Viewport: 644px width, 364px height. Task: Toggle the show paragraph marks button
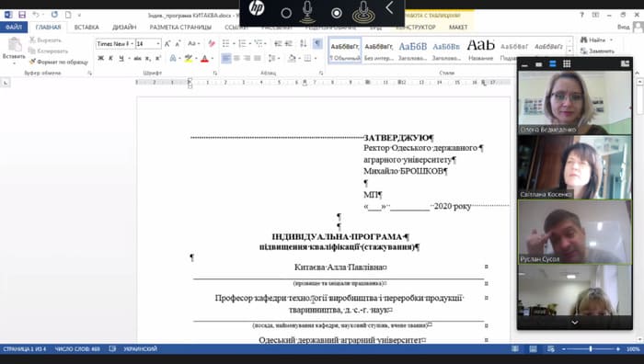[317, 43]
